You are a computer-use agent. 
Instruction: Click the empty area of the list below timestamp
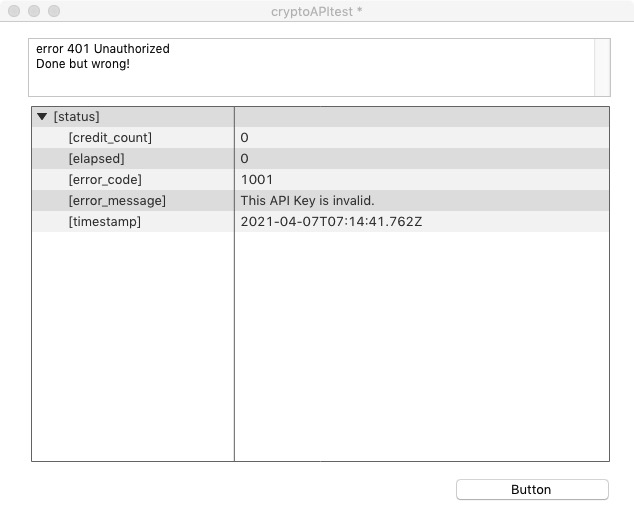[x=320, y=350]
